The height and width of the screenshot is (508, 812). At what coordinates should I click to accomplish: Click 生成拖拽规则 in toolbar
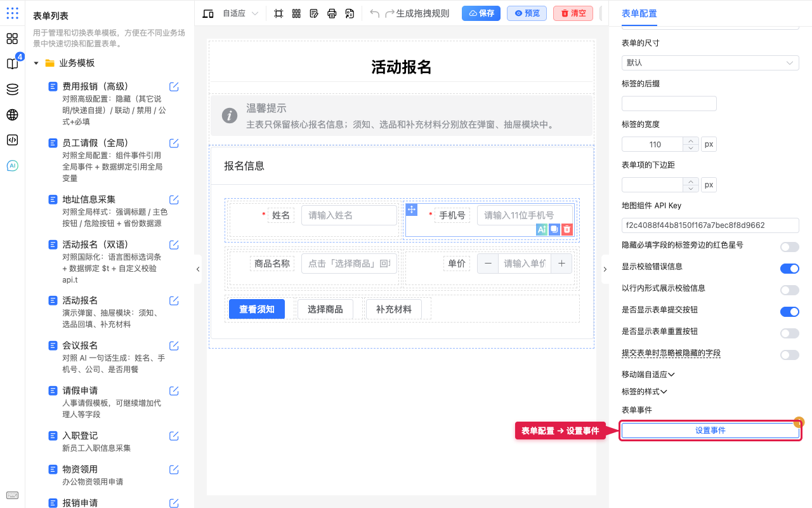pyautogui.click(x=422, y=13)
